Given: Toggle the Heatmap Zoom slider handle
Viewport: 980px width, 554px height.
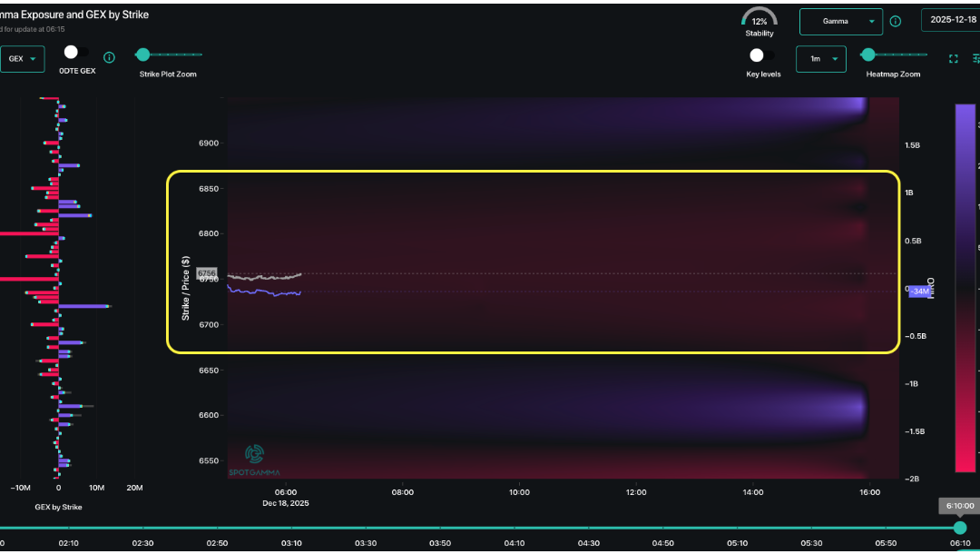Looking at the screenshot, I should click(868, 54).
